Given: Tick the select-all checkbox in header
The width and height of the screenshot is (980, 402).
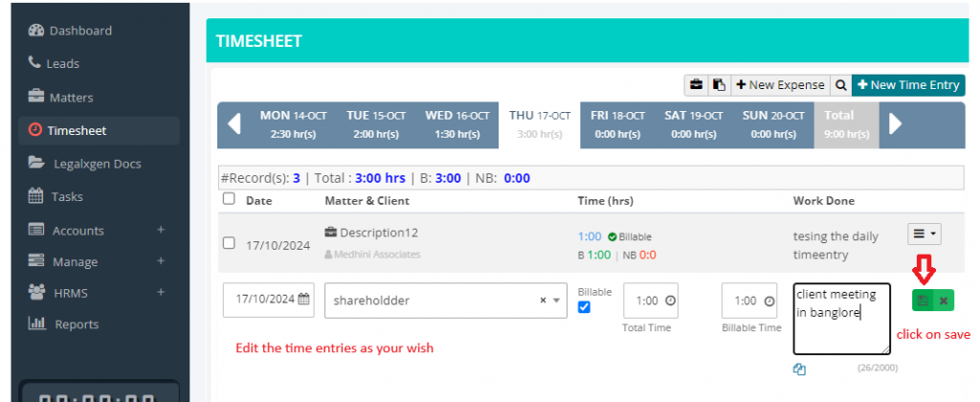Looking at the screenshot, I should pyautogui.click(x=229, y=199).
